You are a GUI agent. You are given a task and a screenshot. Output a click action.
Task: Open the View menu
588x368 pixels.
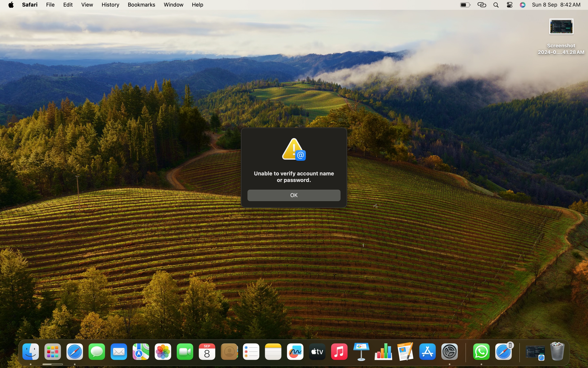[x=87, y=5]
